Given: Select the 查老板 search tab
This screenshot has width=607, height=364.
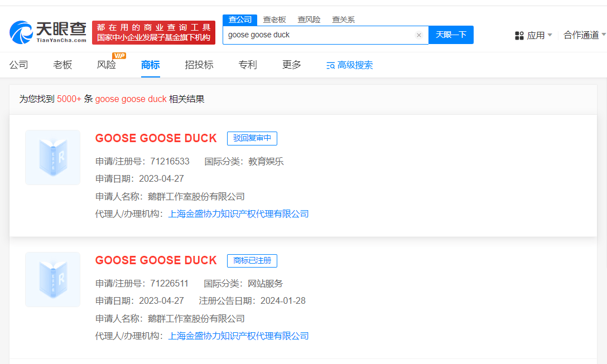Looking at the screenshot, I should (x=274, y=20).
